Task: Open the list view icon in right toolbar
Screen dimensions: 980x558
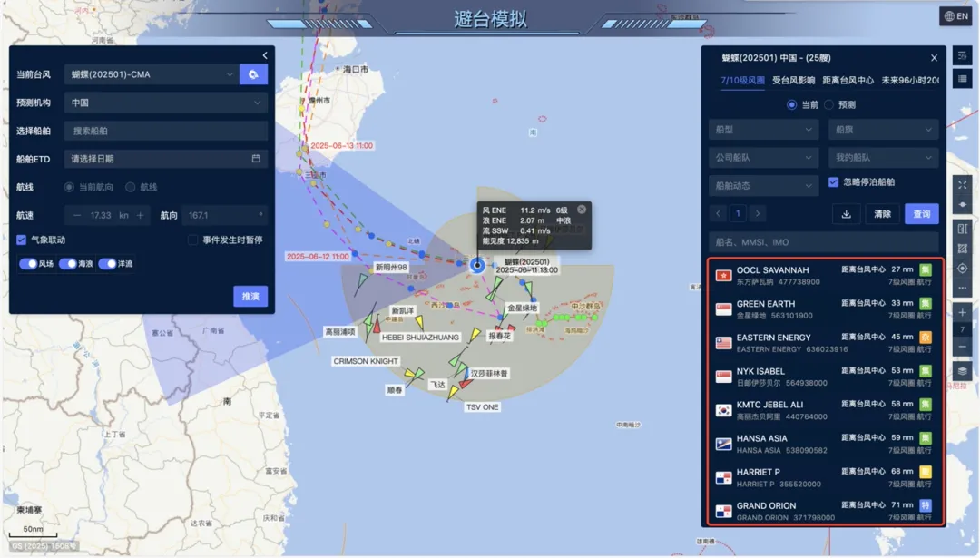Action: (963, 79)
